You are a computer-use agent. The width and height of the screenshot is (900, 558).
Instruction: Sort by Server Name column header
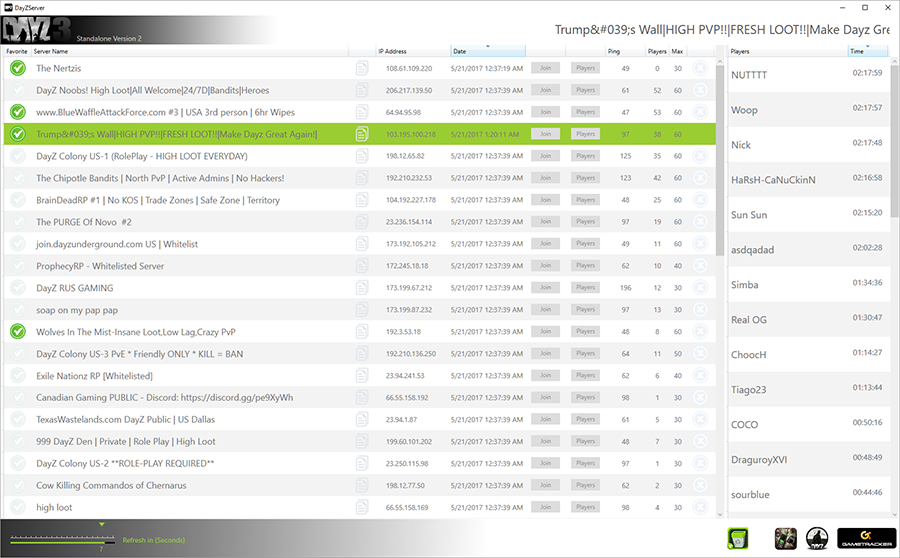189,51
